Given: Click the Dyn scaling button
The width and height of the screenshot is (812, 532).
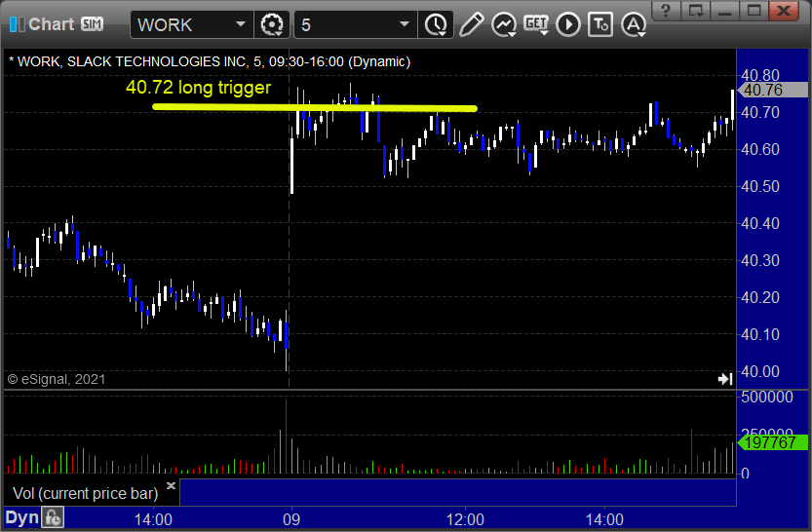Looking at the screenshot, I should 21,517.
